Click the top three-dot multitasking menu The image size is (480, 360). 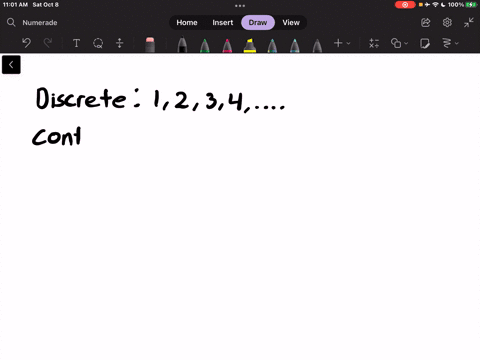[240, 6]
